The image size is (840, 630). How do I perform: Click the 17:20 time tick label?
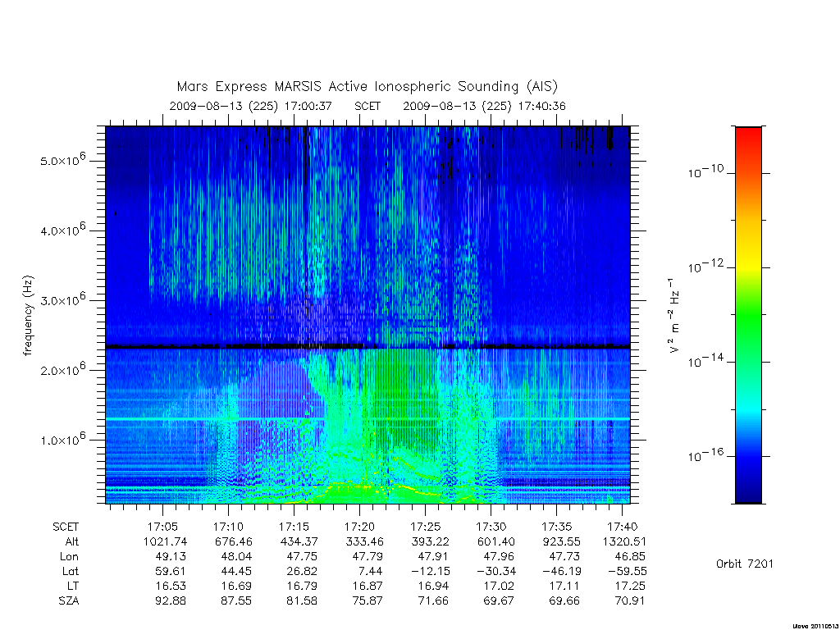(359, 527)
